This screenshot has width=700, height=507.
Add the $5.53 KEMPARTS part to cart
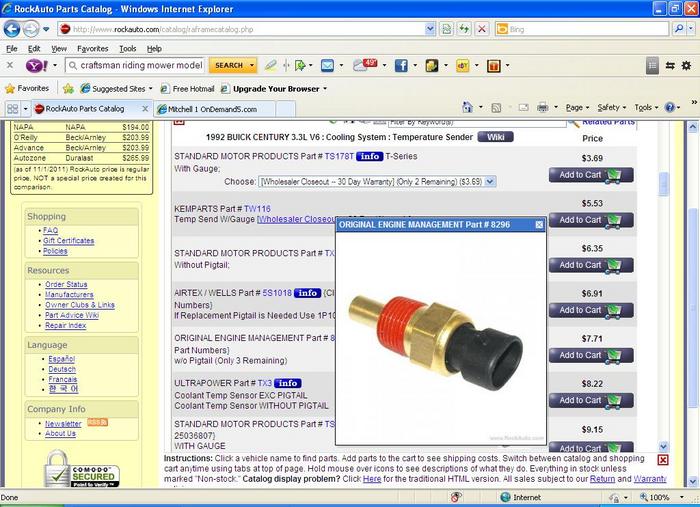[x=591, y=220]
